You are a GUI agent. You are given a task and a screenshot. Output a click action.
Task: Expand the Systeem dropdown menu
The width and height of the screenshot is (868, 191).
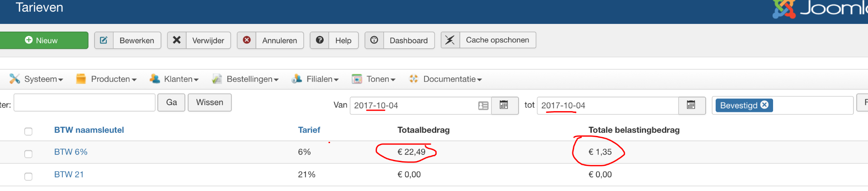tap(37, 79)
